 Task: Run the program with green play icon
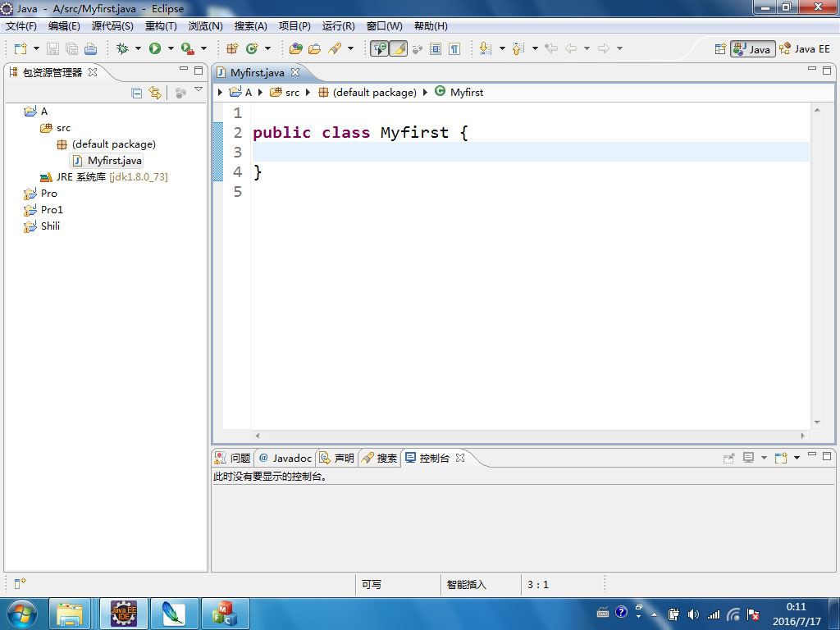(155, 48)
